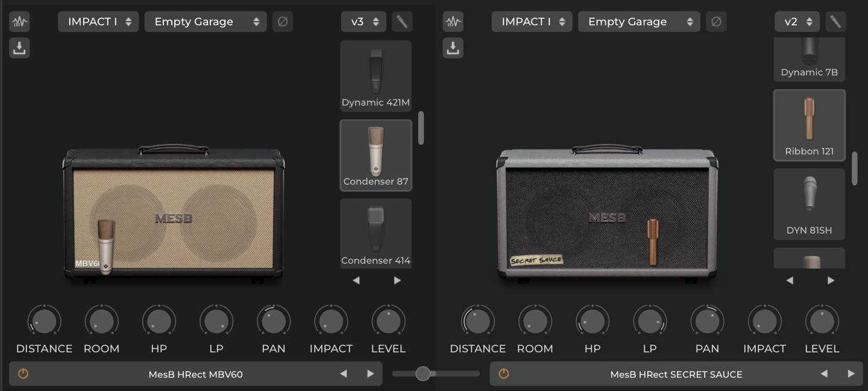Disable power for MesB HRect SECRET SAUCE
Viewport: 868px width, 391px height.
504,374
